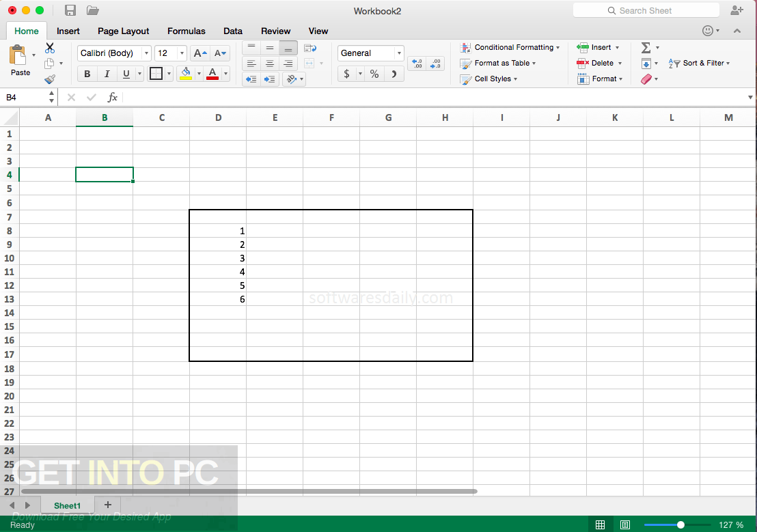Image resolution: width=757 pixels, height=532 pixels.
Task: Cut selection with scissors icon
Action: (50, 47)
